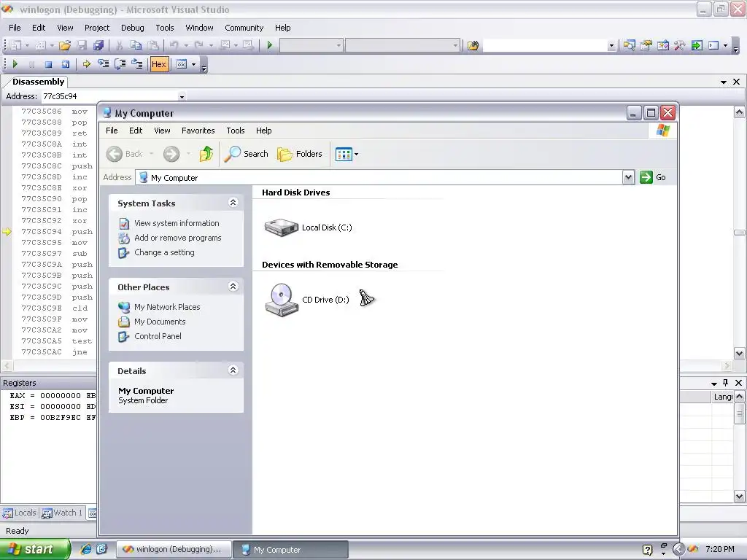Open Back history dropdown arrow in My Computer
The width and height of the screenshot is (747, 560).
point(152,154)
